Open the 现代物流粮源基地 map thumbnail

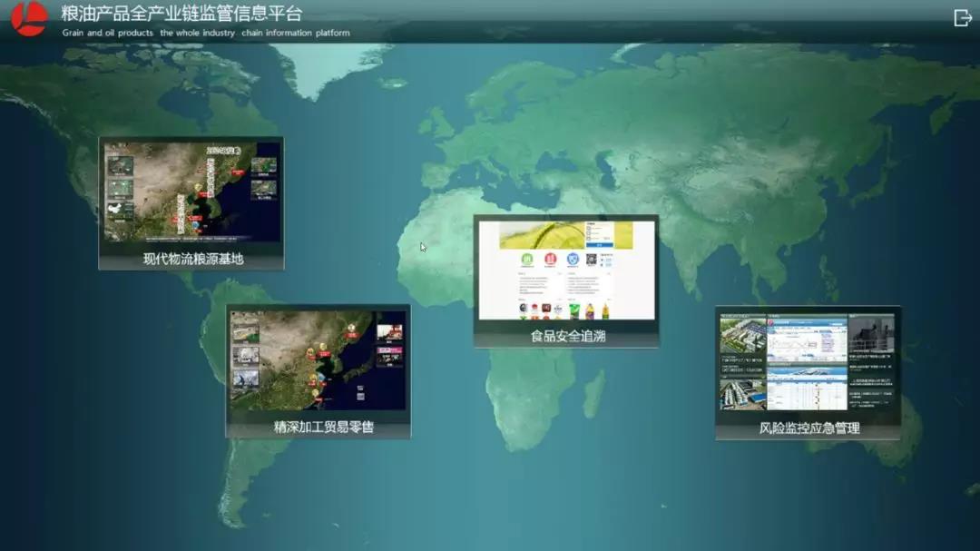pos(191,192)
